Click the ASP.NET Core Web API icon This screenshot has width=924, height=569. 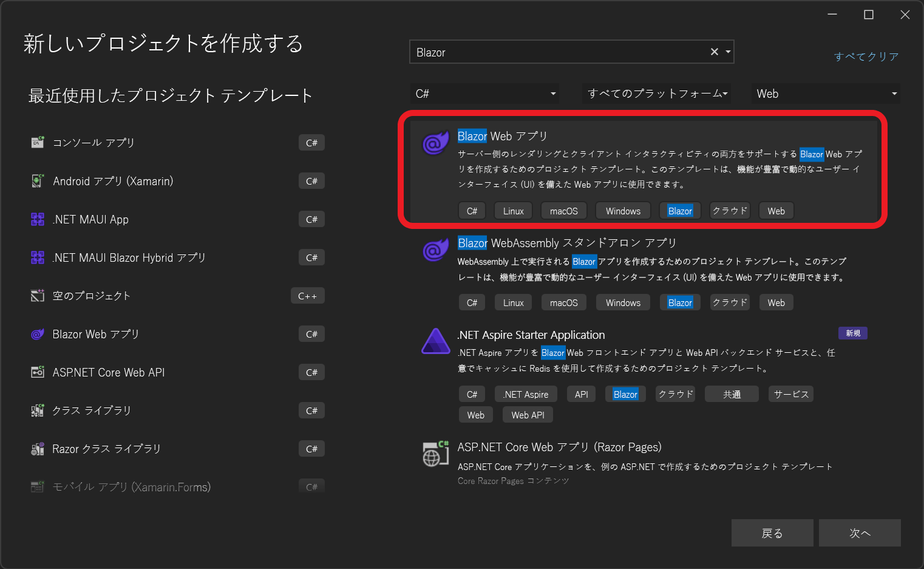[38, 372]
